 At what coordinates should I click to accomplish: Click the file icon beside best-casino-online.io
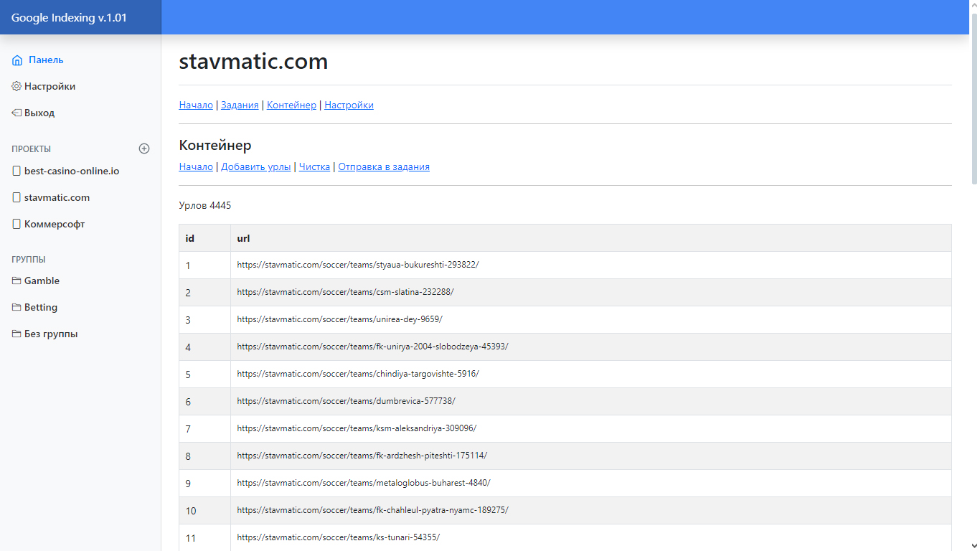pos(17,171)
